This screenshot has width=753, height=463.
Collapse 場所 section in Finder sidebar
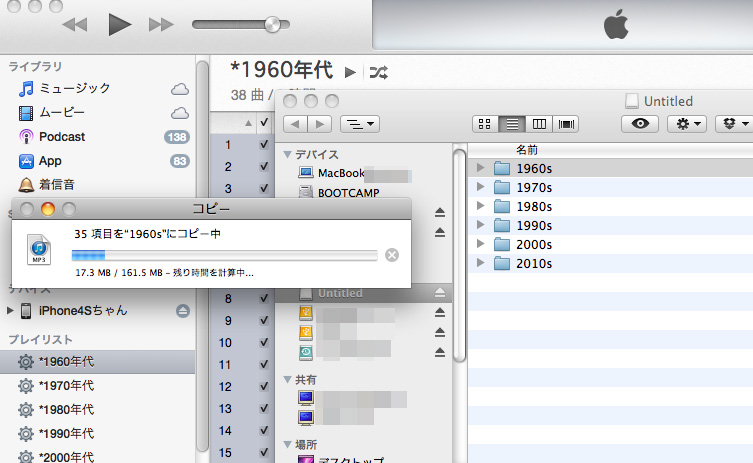(x=288, y=444)
